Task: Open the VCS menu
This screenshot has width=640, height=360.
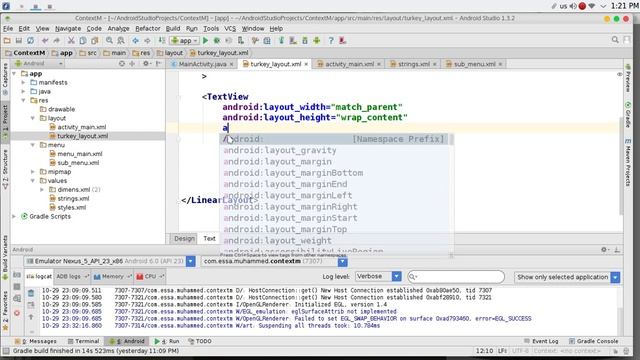Action: point(230,29)
